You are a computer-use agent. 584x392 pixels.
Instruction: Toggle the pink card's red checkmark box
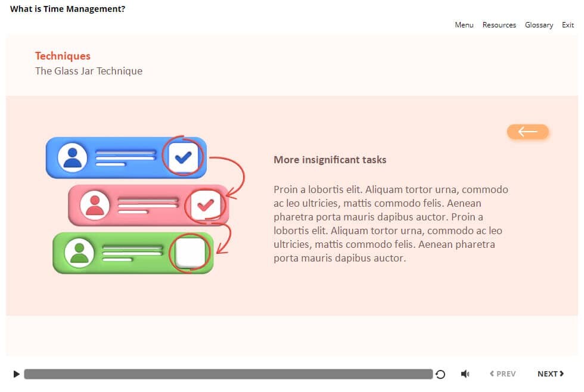(205, 205)
